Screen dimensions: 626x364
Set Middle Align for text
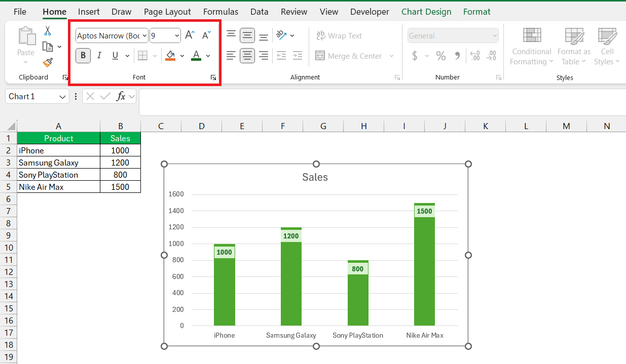pos(247,35)
